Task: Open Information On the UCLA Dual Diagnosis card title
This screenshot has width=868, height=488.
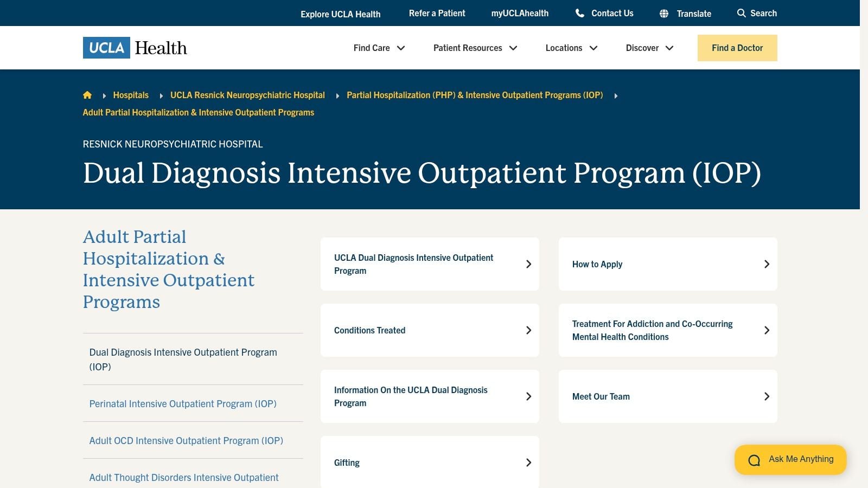Action: (411, 396)
